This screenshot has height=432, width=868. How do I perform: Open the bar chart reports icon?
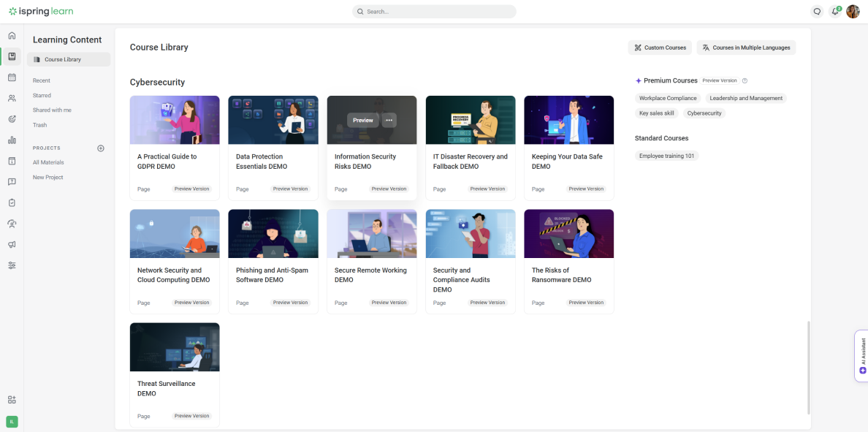pos(12,140)
